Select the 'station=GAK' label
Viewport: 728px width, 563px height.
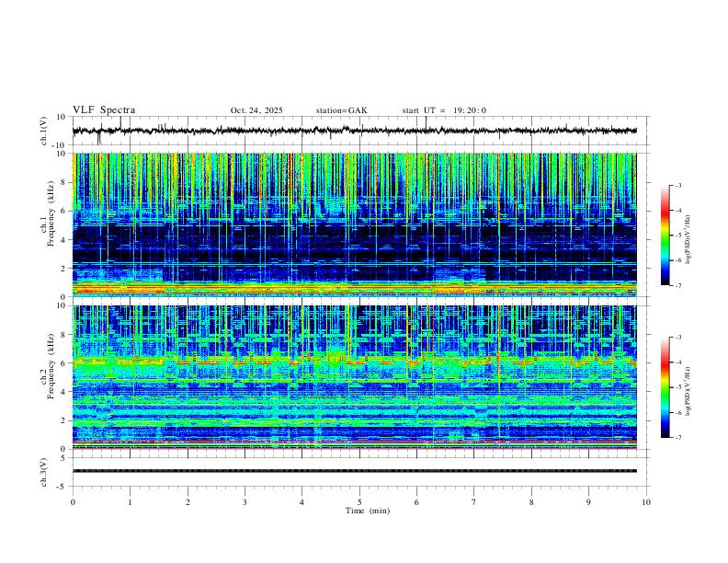click(341, 110)
